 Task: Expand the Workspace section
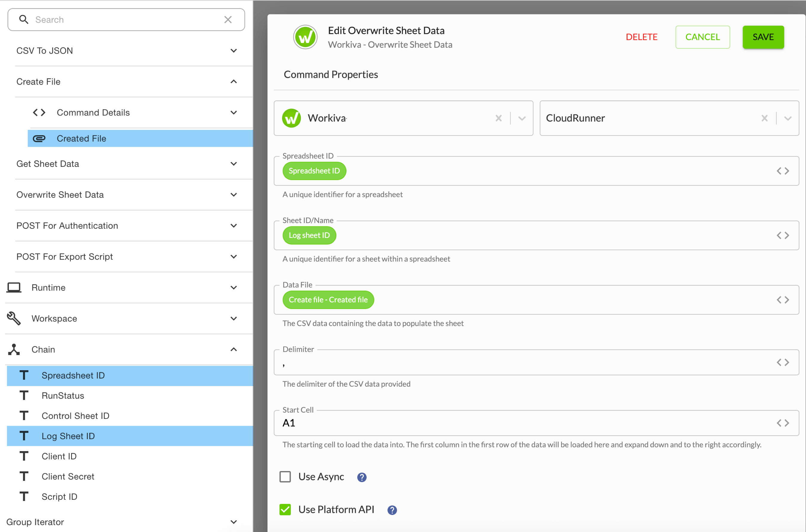pyautogui.click(x=233, y=318)
